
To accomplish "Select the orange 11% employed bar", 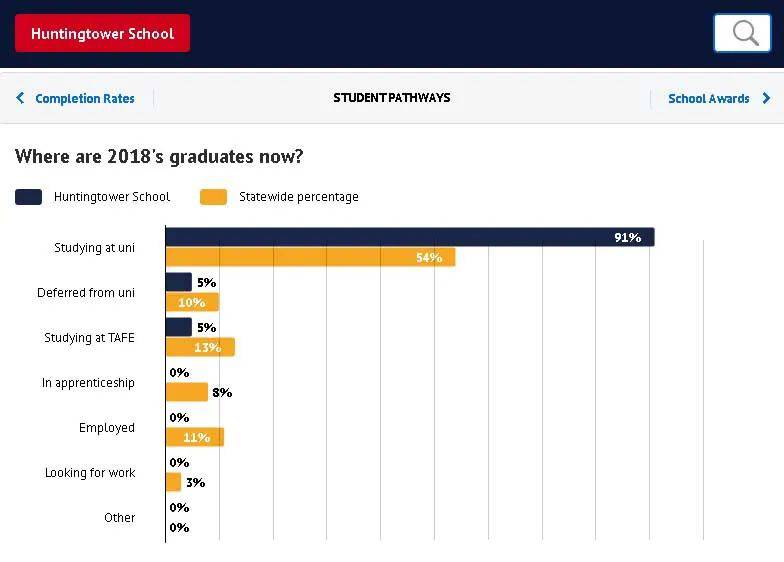I will point(195,437).
